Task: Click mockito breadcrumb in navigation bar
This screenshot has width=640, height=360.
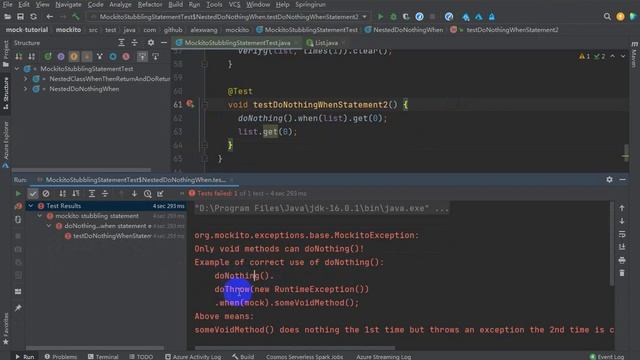Action: point(68,30)
